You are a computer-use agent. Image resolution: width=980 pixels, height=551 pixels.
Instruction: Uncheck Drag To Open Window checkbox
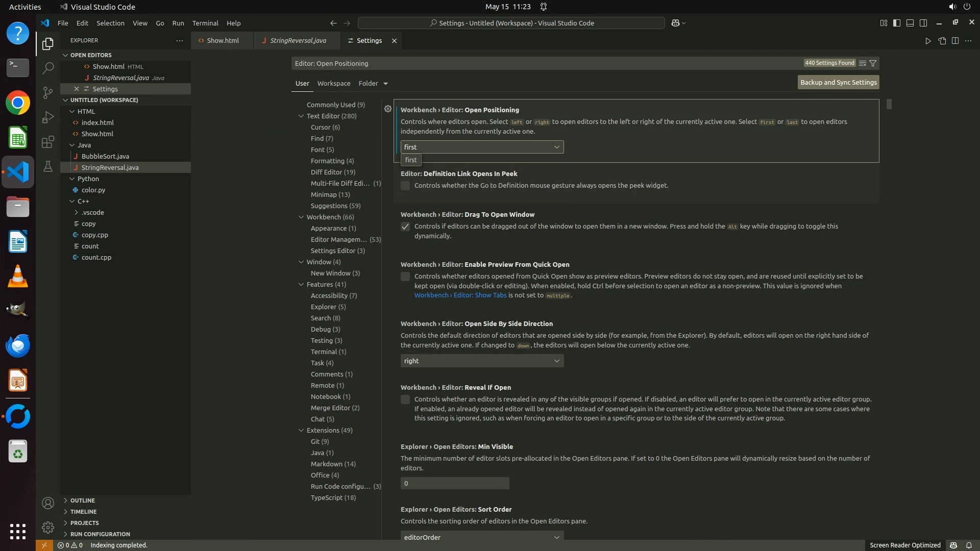click(405, 227)
